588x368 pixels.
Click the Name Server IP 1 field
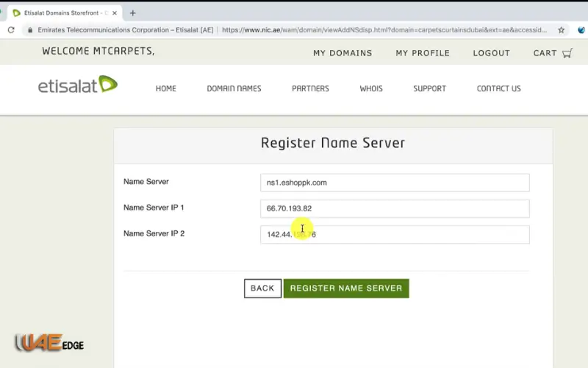pos(395,208)
